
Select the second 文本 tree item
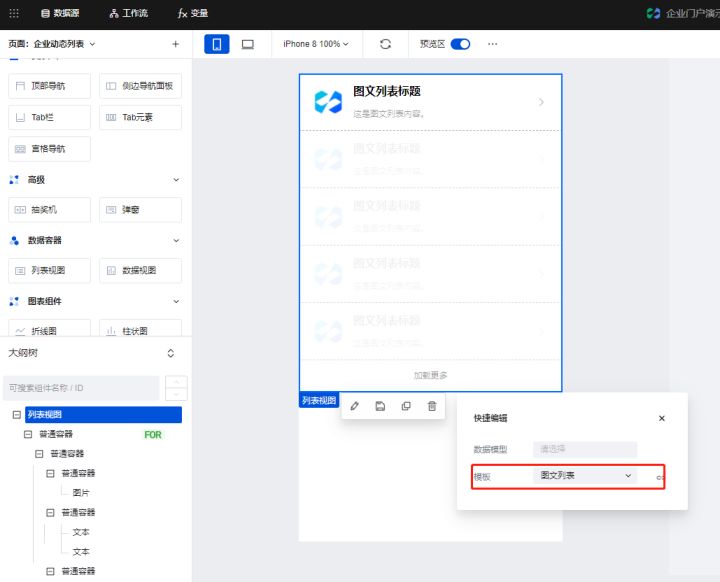click(x=81, y=552)
